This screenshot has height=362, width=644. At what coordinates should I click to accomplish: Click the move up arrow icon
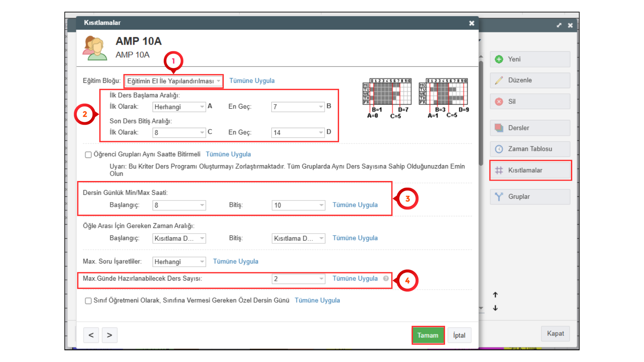[x=495, y=295]
